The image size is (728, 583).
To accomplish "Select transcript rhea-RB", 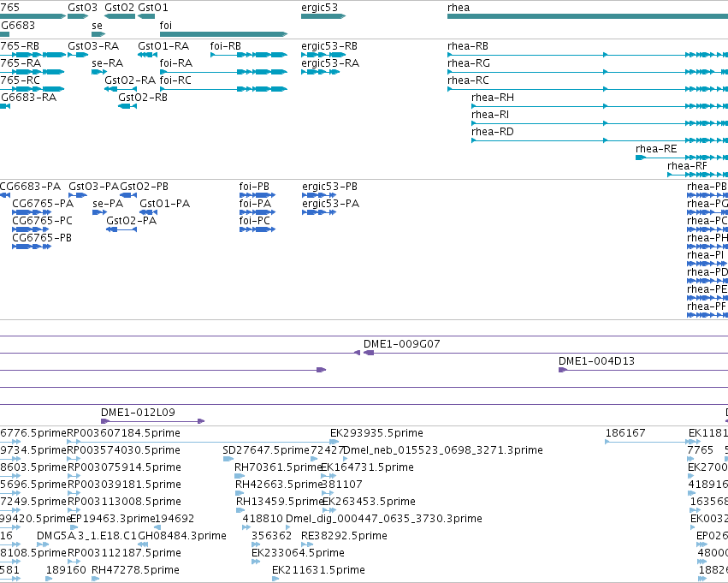I will click(x=588, y=55).
